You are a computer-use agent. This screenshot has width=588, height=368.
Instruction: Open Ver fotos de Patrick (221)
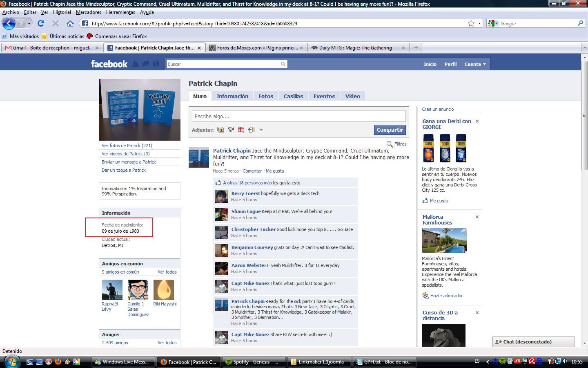coord(127,146)
